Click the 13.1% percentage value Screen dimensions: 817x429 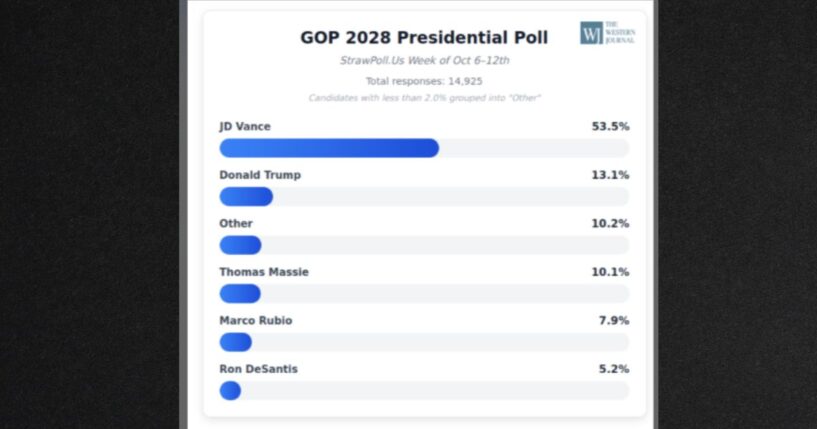coord(610,175)
